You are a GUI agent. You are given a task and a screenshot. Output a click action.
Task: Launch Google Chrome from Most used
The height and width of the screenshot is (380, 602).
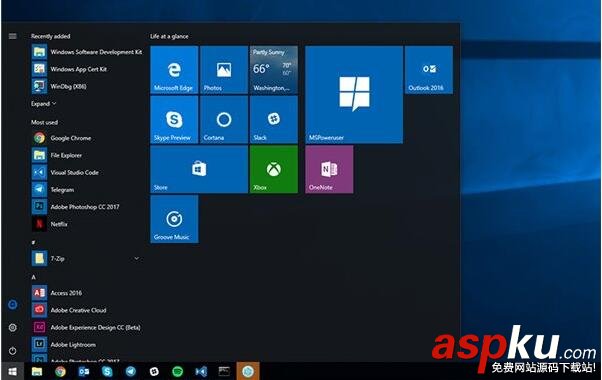86,138
